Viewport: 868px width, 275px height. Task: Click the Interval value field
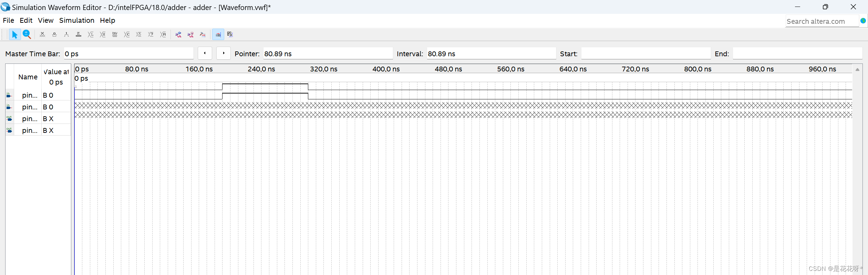pos(492,53)
